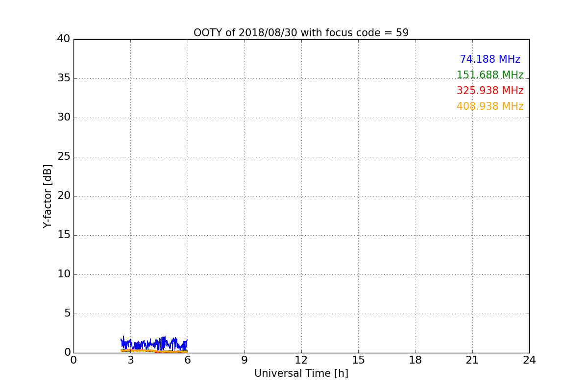588x392 pixels.
Task: Click the blue 74.188 MHz data trace
Action: [x=154, y=343]
